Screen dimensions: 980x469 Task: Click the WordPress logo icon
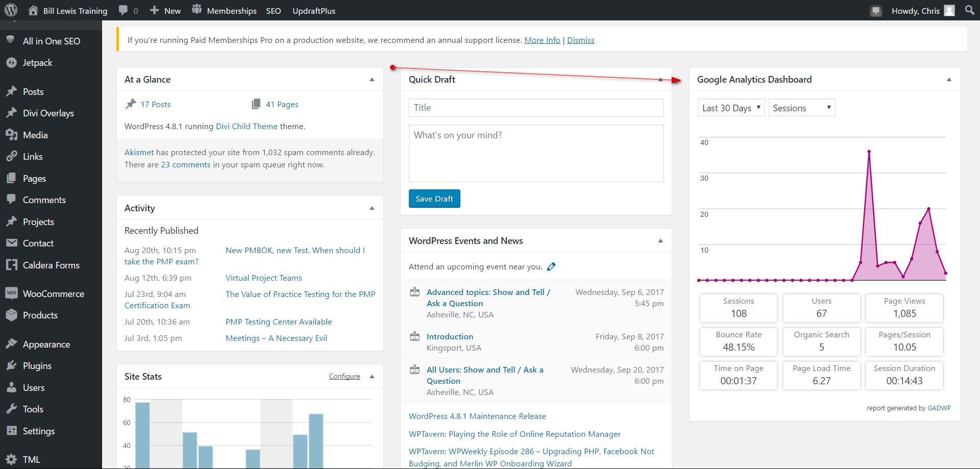[11, 10]
